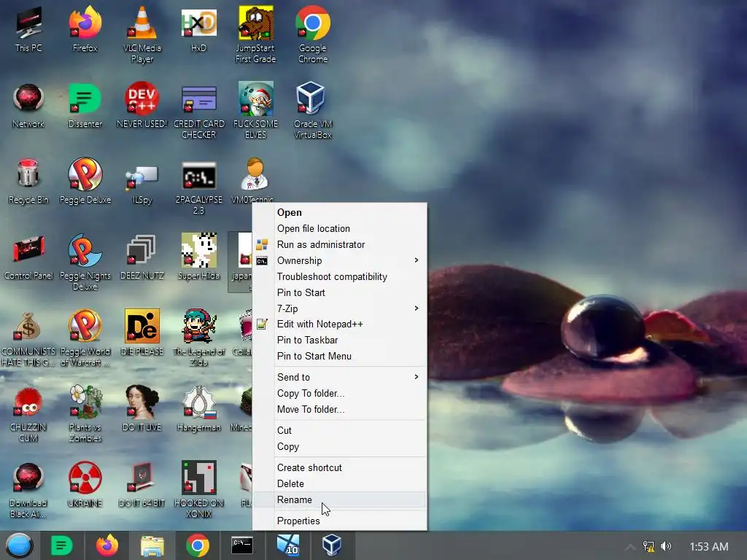Image resolution: width=747 pixels, height=560 pixels.
Task: Select the Super Hilda shortcut
Action: click(x=198, y=257)
